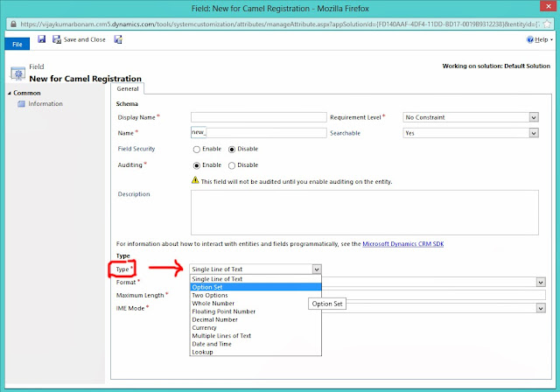Viewport: 560px width, 392px height.
Task: Click the Maximum Length input field
Action: pyautogui.click(x=434, y=295)
